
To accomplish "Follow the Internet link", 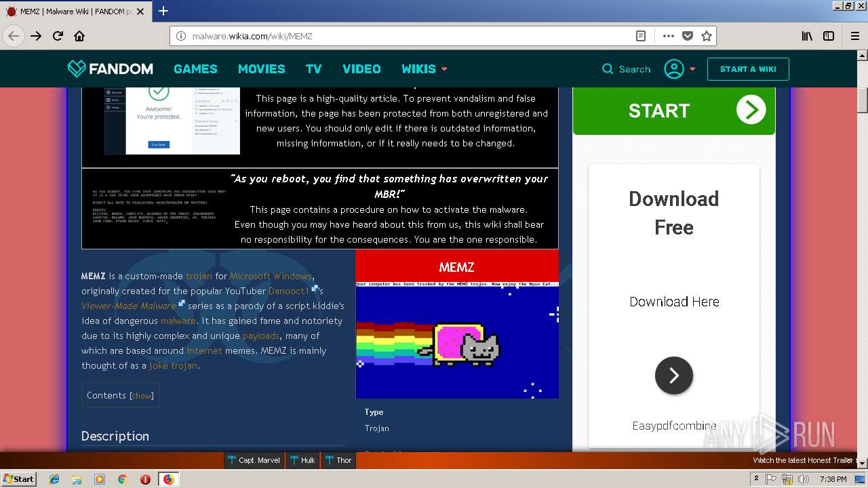I will 204,350.
